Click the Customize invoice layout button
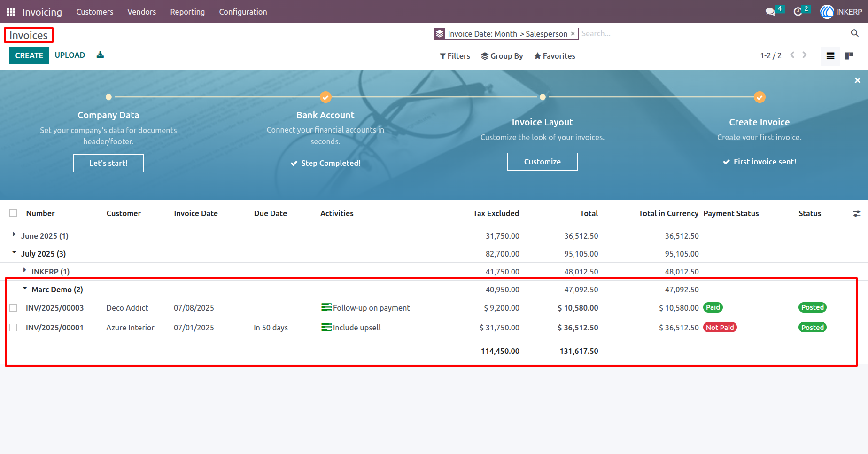Viewport: 868px width, 454px height. click(x=542, y=162)
